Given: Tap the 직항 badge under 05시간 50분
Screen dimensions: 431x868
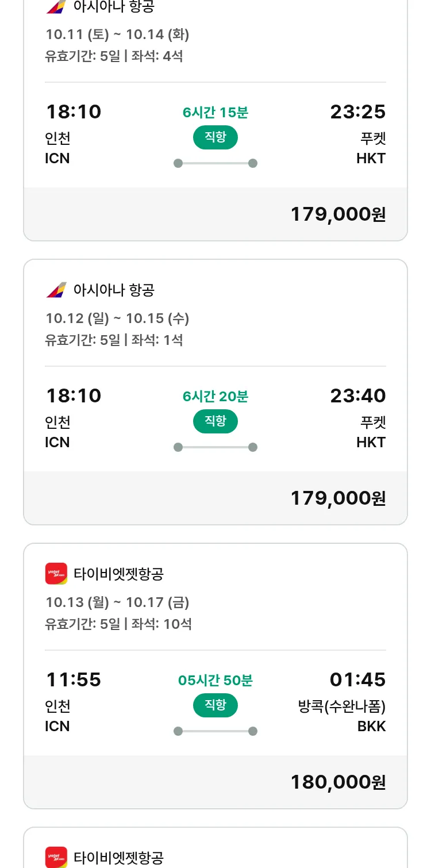Looking at the screenshot, I should coord(215,705).
